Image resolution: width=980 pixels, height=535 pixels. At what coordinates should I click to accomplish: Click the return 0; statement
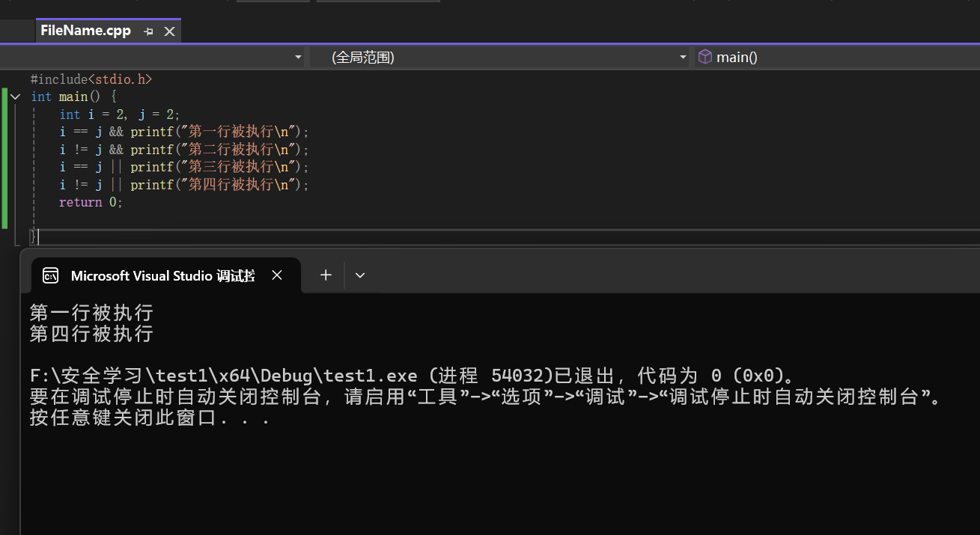click(91, 202)
